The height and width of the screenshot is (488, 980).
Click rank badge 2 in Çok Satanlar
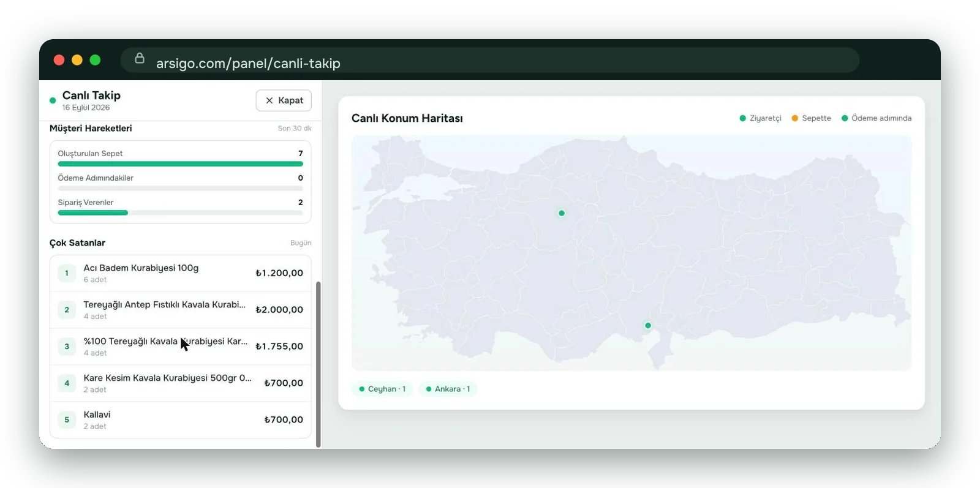coord(67,310)
